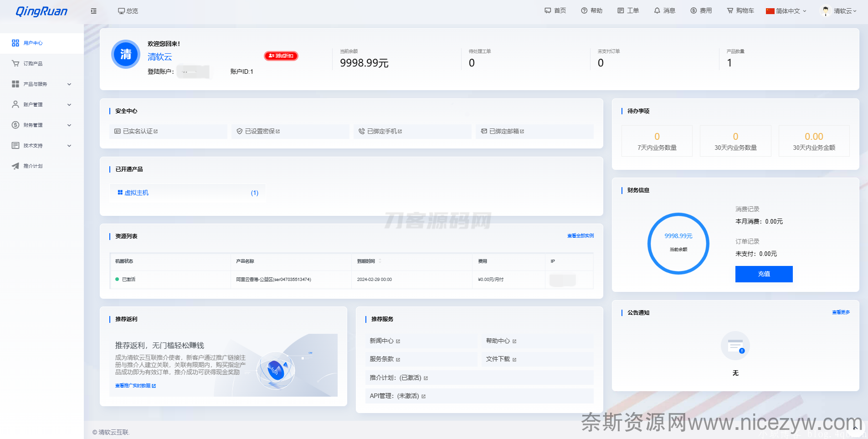868x439 pixels.
Task: Open the 清软云 user account dropdown
Action: tap(838, 11)
